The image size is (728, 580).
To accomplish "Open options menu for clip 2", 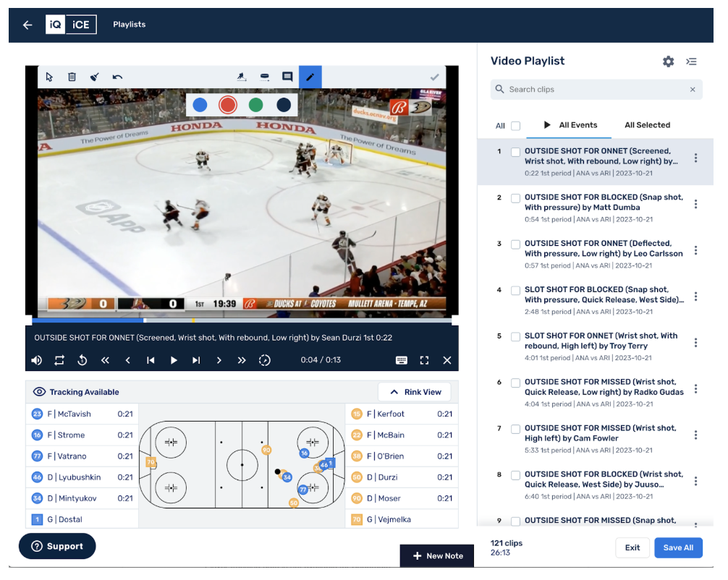I will click(695, 204).
